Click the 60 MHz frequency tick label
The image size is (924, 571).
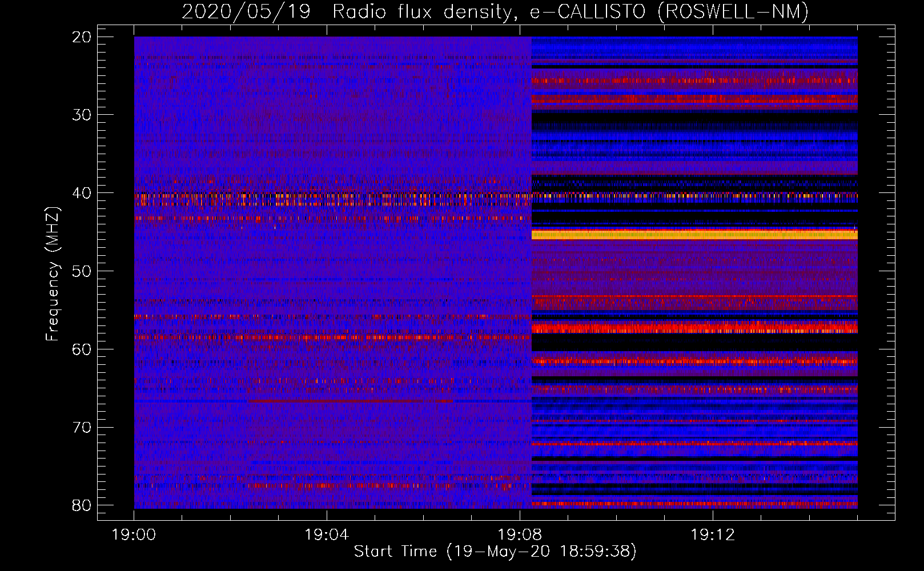[x=82, y=349]
